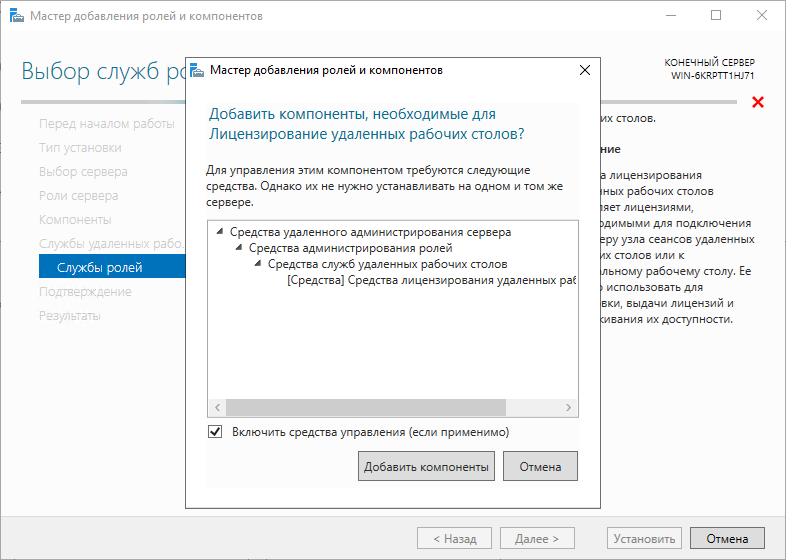Open 'Результаты' wizard step
Viewport: 786px width, 560px height.
click(x=70, y=315)
